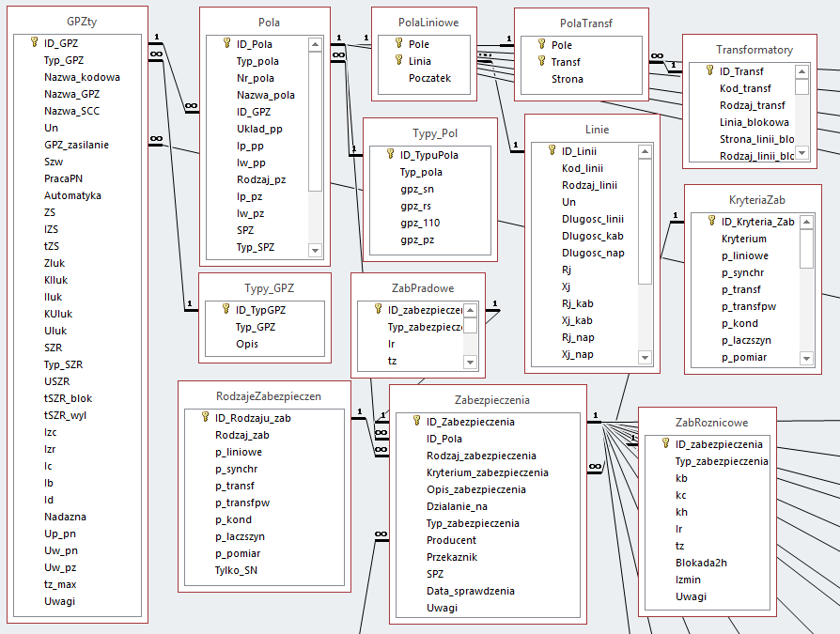Screen dimensions: 840x634
Task: Select Tylko_SN field in RodzajeZabezpieczen
Action: tap(236, 570)
